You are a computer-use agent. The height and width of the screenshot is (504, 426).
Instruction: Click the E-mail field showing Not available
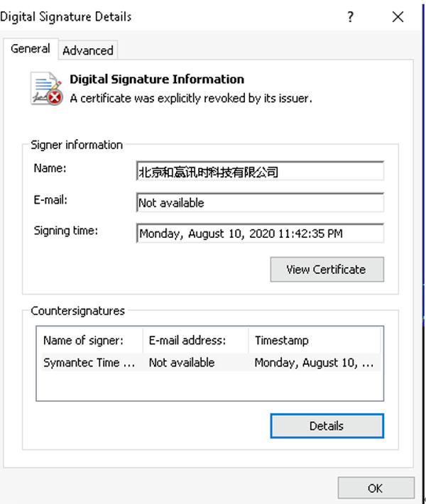coord(259,203)
